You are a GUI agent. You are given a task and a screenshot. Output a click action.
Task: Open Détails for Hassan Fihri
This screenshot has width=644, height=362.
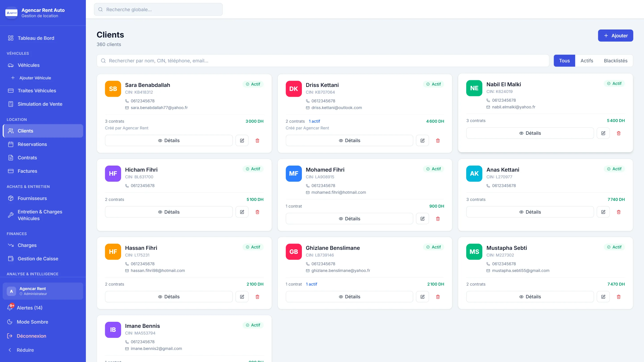tap(169, 297)
